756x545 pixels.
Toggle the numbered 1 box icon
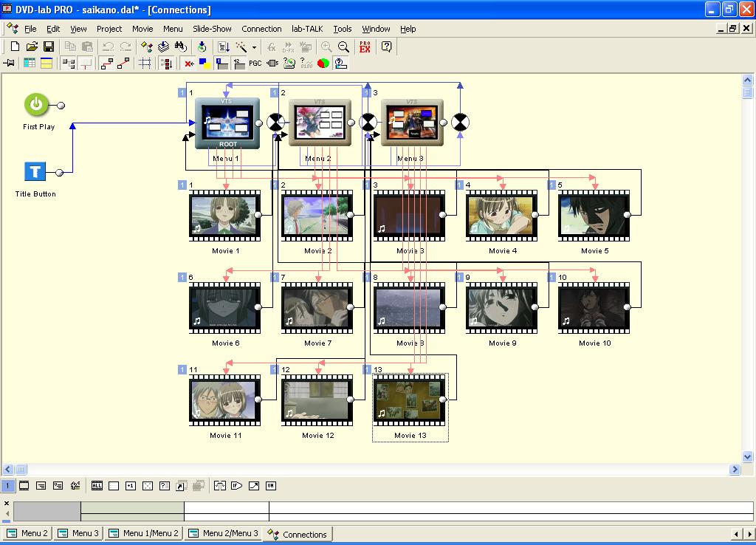(x=221, y=64)
